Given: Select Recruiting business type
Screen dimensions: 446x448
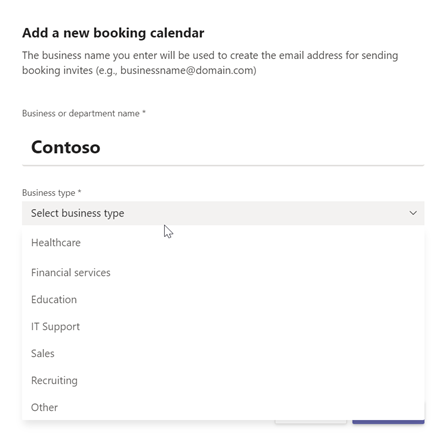Looking at the screenshot, I should 223,380.
